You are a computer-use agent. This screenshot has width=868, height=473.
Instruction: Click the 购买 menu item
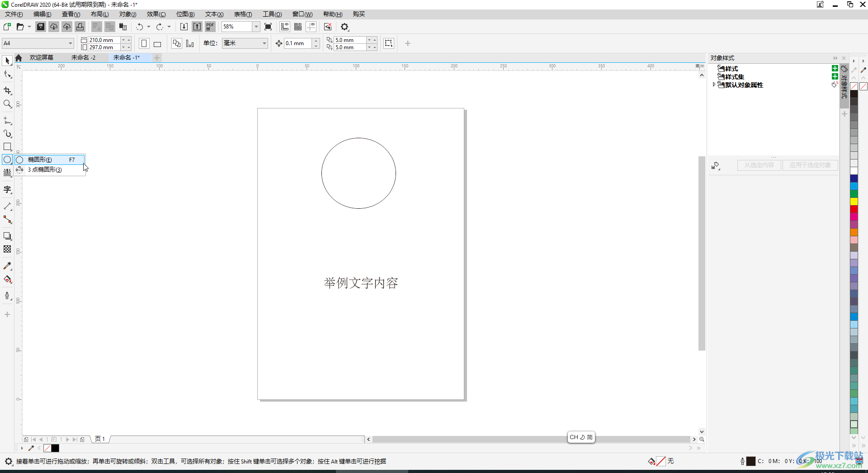pos(359,14)
